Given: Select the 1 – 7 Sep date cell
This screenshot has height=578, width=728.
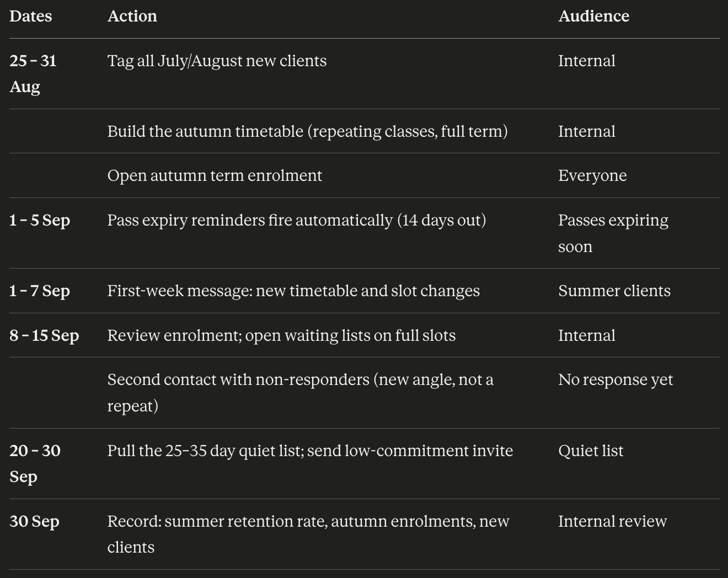Looking at the screenshot, I should point(40,291).
